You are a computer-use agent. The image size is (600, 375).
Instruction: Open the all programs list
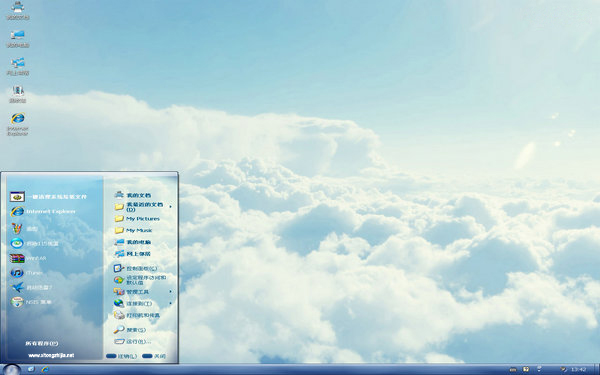click(42, 343)
